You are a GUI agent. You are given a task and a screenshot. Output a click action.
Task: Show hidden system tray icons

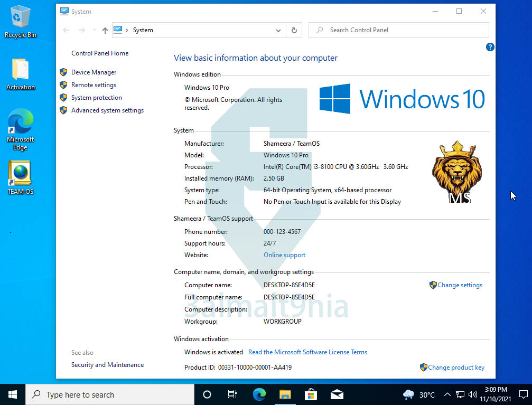(447, 394)
